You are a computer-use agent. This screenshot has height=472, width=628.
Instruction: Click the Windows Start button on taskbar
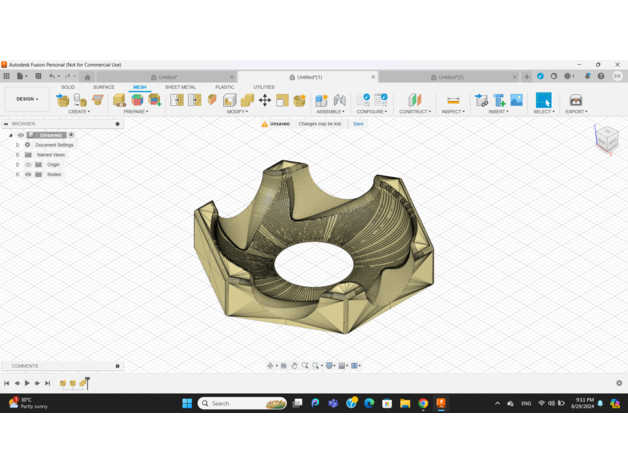tap(187, 404)
